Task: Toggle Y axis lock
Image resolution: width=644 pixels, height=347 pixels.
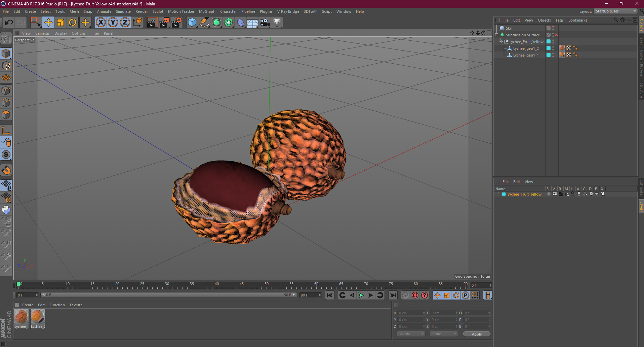Action: 113,23
